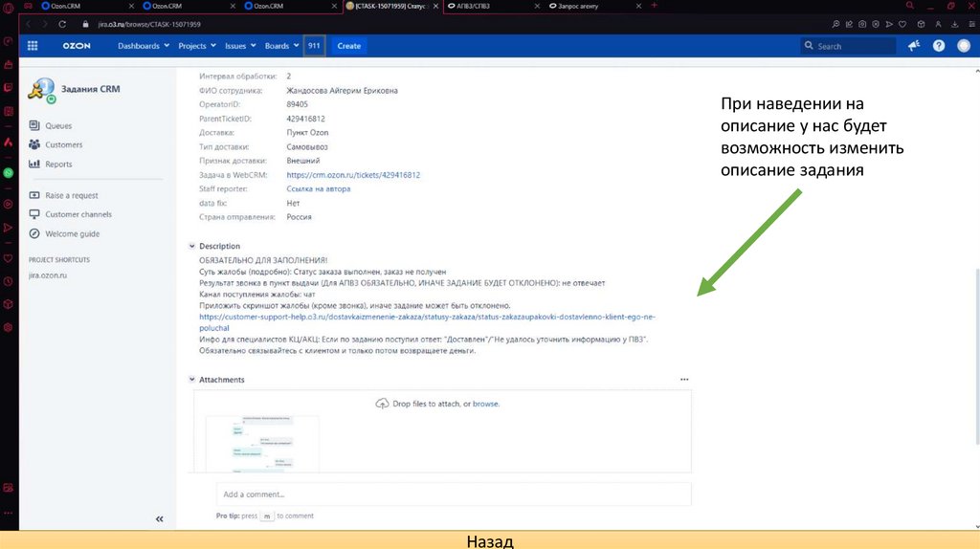The height and width of the screenshot is (549, 980).
Task: Click the browser snapshot camera icon
Action: (x=862, y=24)
